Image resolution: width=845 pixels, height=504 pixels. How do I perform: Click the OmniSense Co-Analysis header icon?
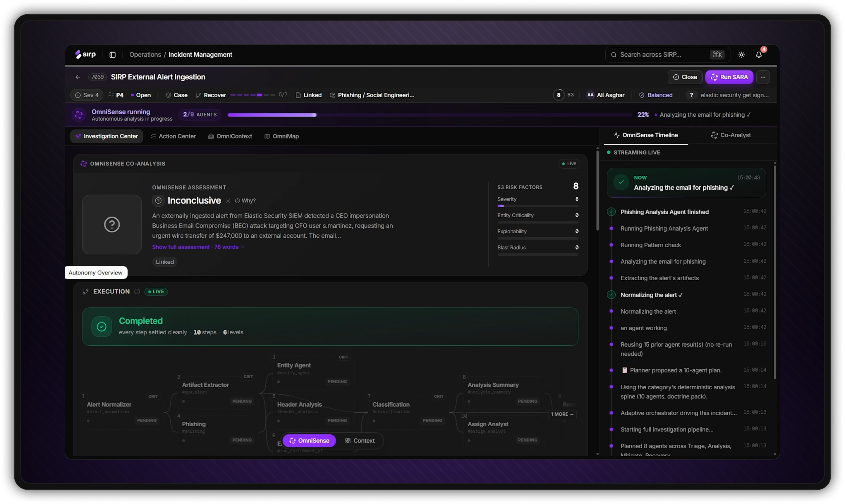point(84,164)
